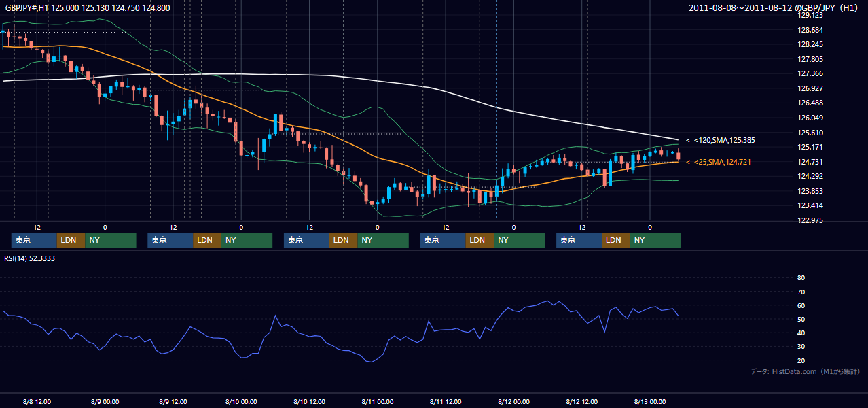Click the 8/9 00:00 time axis label
This screenshot has height=408, width=868.
[105, 401]
